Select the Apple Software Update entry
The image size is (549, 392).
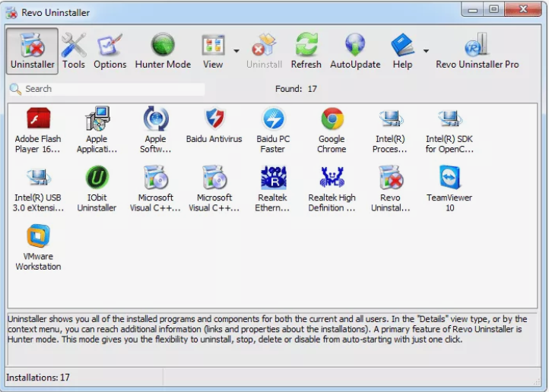pos(155,130)
